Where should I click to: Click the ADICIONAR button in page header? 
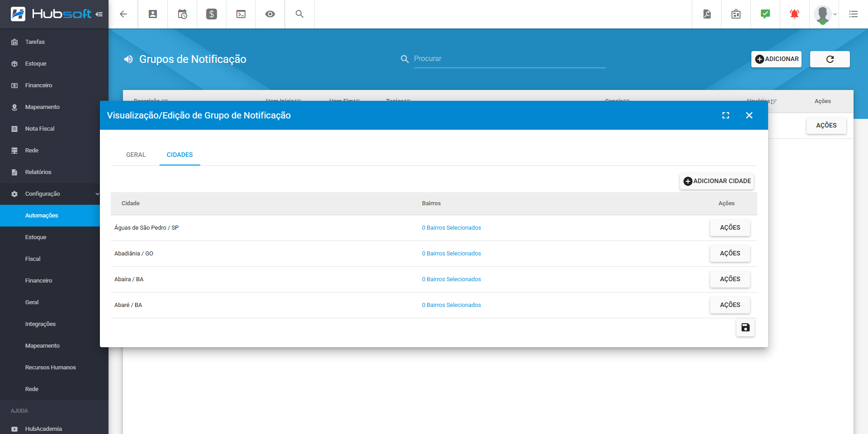pyautogui.click(x=777, y=59)
